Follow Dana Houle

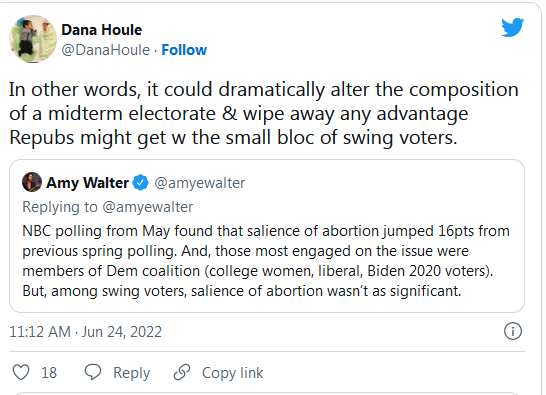184,50
